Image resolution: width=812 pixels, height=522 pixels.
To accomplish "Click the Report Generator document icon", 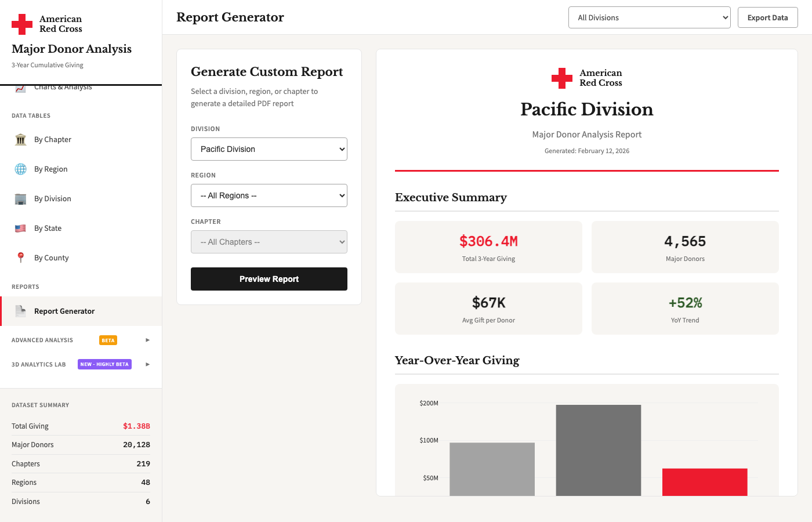I will pyautogui.click(x=21, y=311).
